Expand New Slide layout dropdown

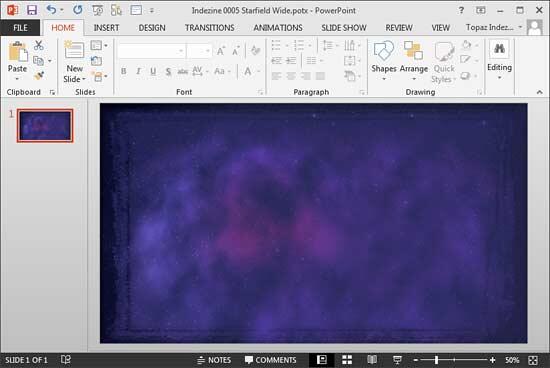pyautogui.click(x=83, y=80)
